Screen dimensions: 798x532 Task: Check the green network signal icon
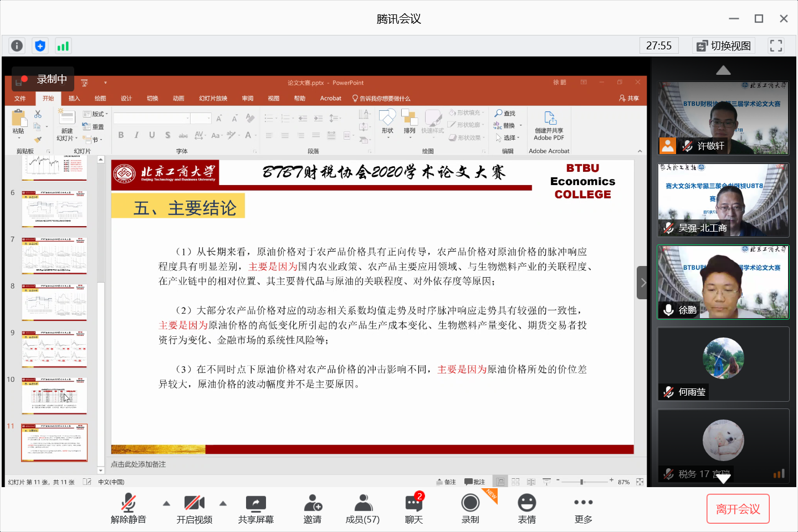click(x=63, y=45)
